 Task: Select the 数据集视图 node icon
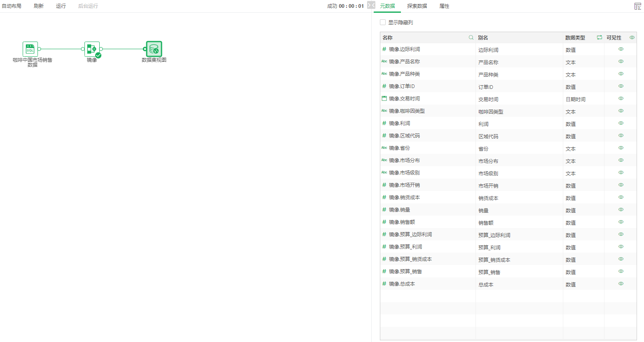(x=154, y=49)
